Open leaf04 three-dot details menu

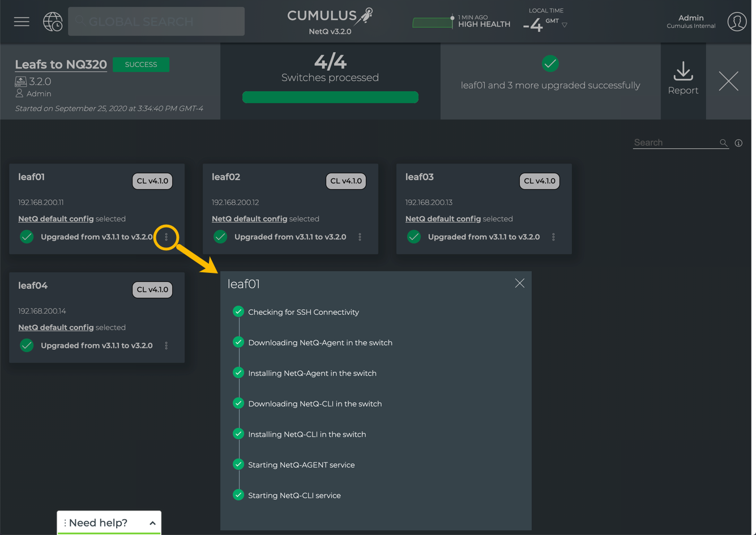tap(166, 346)
